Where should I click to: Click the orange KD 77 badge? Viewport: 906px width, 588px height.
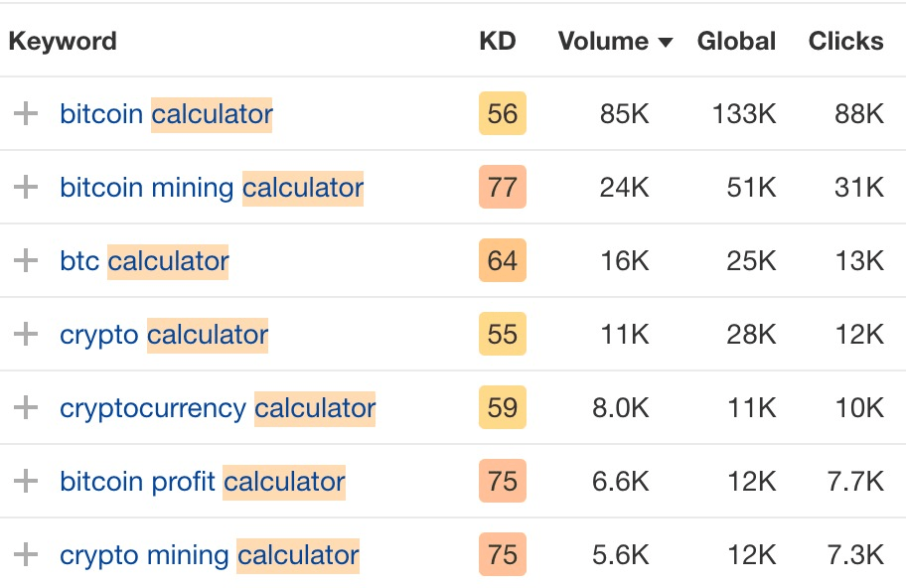(502, 187)
